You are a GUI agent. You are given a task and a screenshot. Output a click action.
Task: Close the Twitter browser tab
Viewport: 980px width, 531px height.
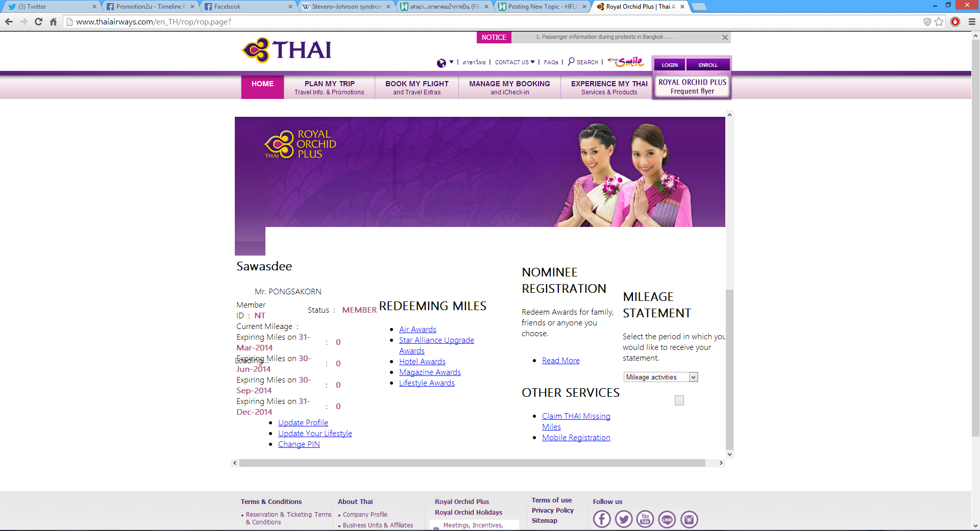tap(94, 7)
